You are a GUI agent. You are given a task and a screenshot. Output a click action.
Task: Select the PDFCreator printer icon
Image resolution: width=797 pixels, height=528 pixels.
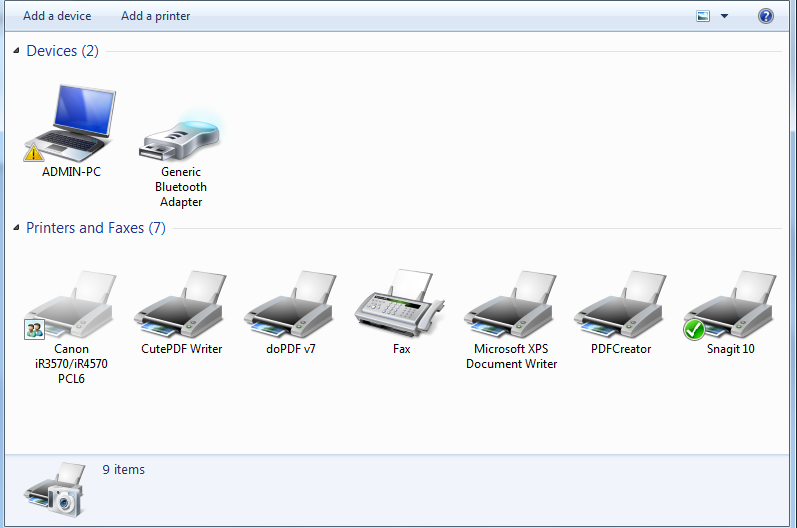620,304
